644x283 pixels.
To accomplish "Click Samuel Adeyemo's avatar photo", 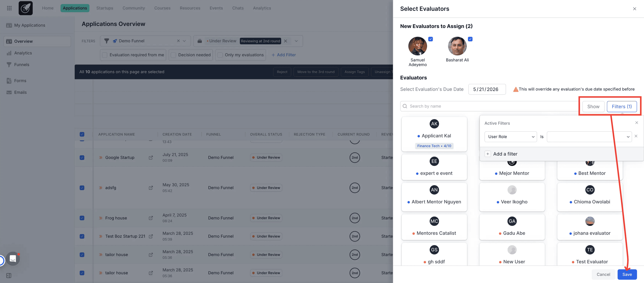I will [x=417, y=46].
